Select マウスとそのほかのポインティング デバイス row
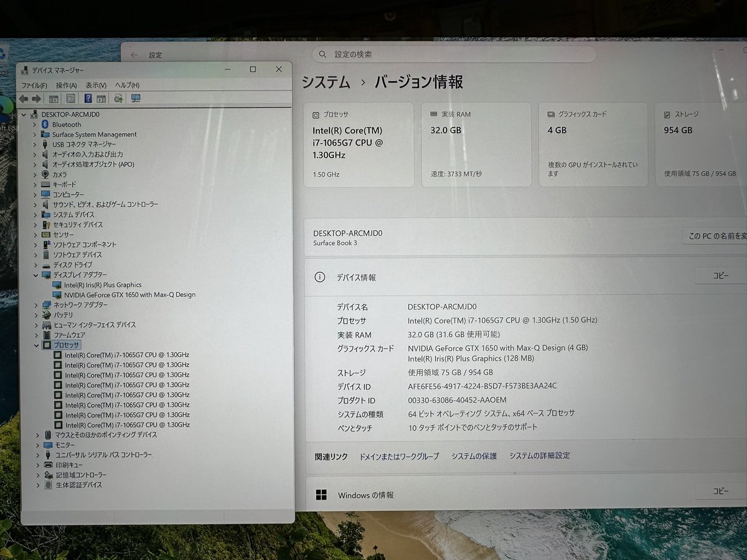The width and height of the screenshot is (747, 560). pyautogui.click(x=106, y=435)
